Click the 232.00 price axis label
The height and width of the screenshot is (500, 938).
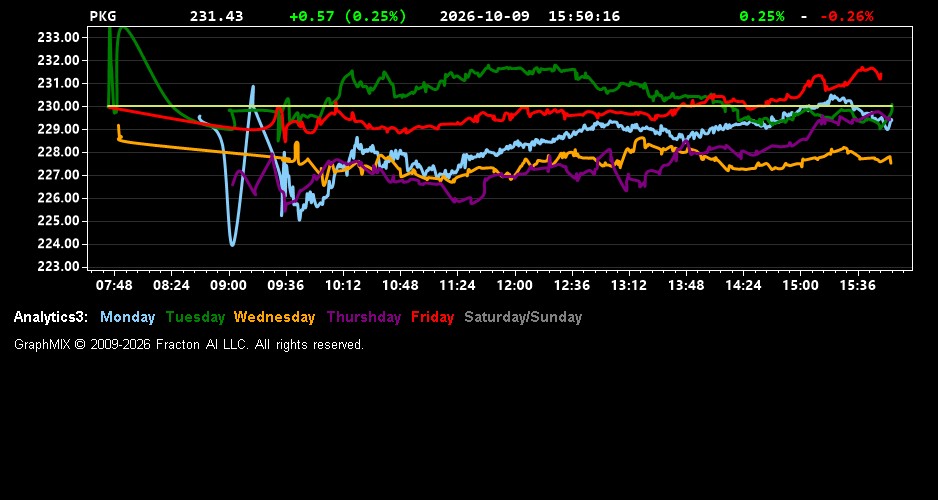(x=59, y=60)
